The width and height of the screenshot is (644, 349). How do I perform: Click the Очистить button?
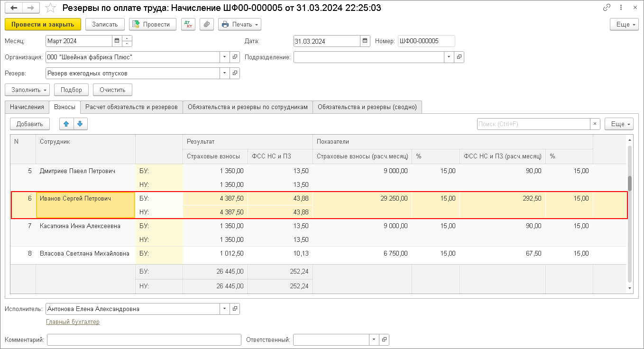click(112, 90)
